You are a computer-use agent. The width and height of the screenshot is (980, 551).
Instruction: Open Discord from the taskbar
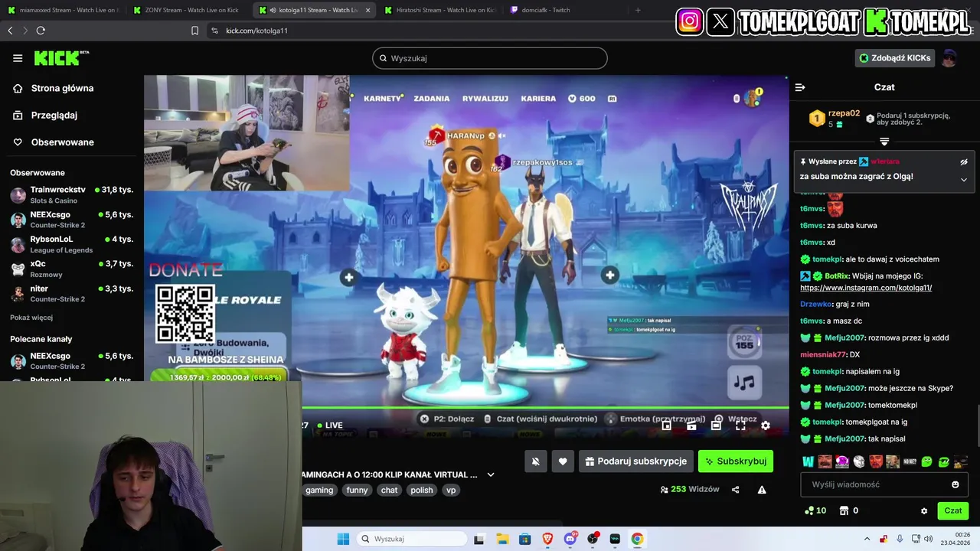point(570,539)
